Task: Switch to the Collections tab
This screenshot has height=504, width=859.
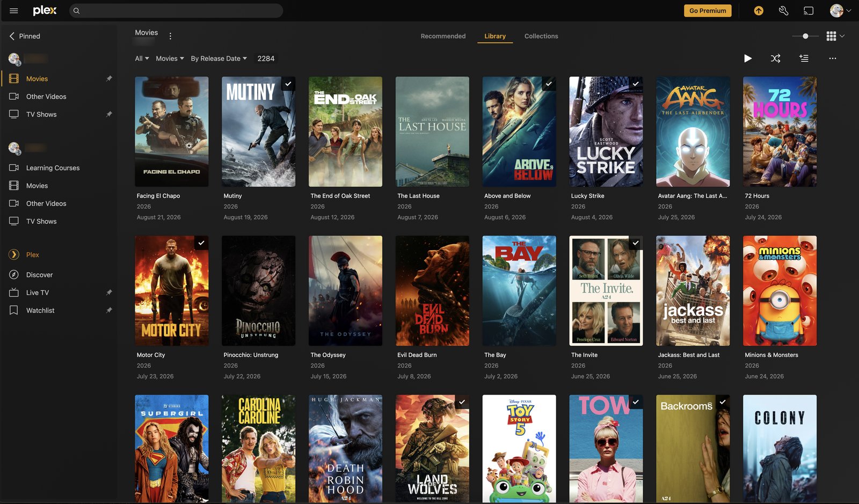Action: tap(541, 36)
